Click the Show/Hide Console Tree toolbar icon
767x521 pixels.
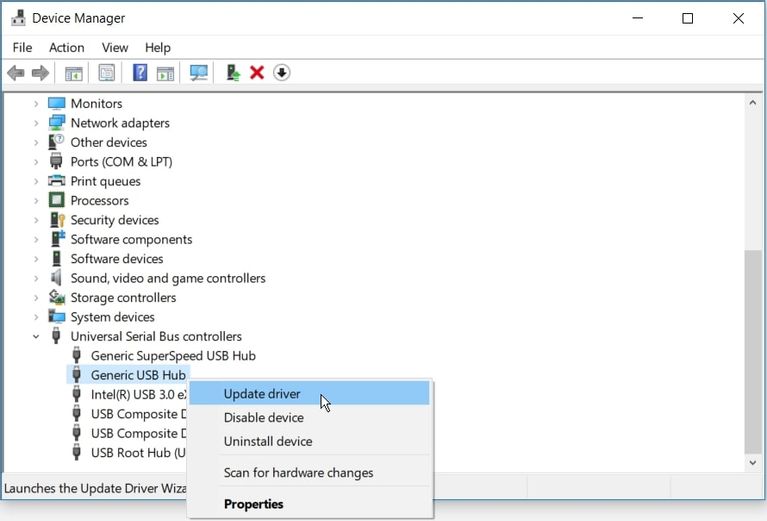pyautogui.click(x=74, y=73)
